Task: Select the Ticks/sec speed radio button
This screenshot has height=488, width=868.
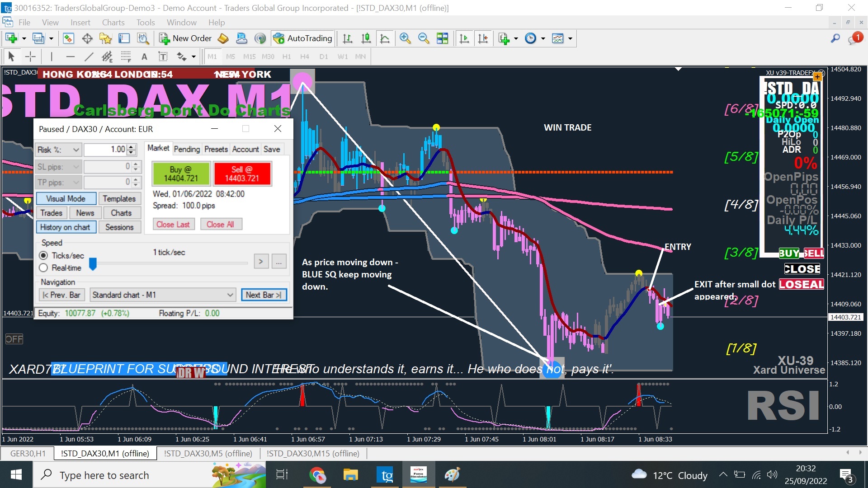Action: click(44, 256)
